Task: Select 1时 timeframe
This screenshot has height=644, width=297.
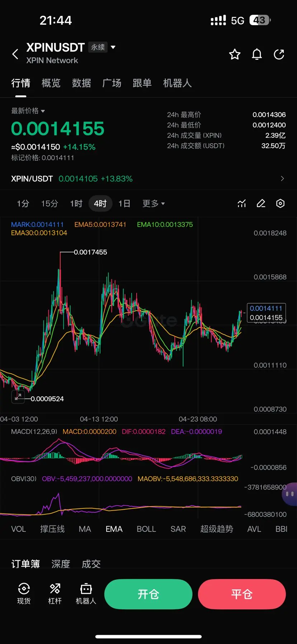Action: tap(76, 203)
